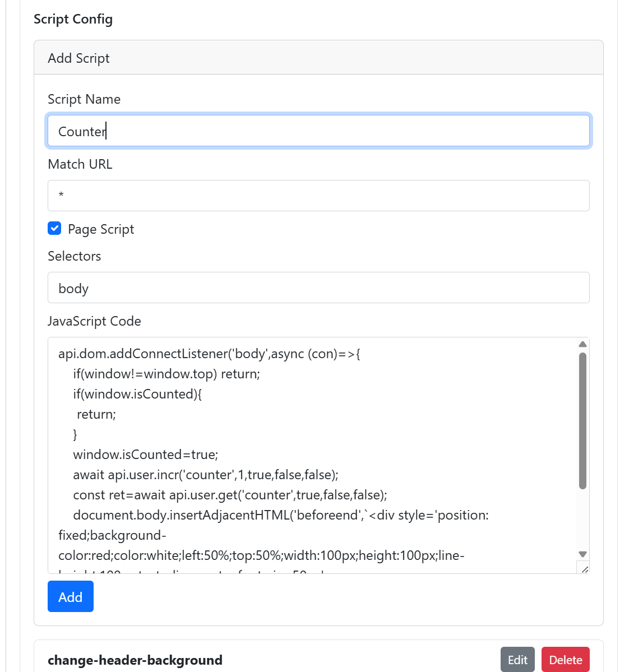Click the Match URL input box

coord(318,196)
